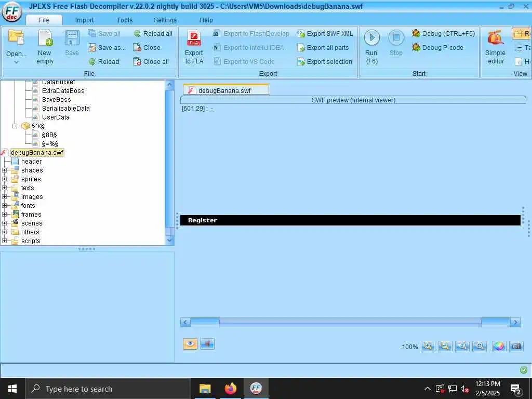Click the frames filmstrip icon
The image size is (532, 399).
pyautogui.click(x=15, y=214)
